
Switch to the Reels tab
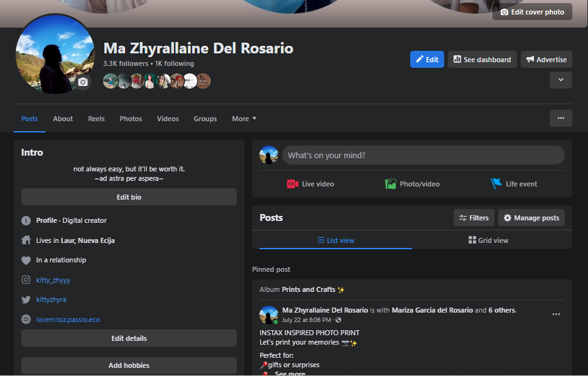pyautogui.click(x=96, y=119)
